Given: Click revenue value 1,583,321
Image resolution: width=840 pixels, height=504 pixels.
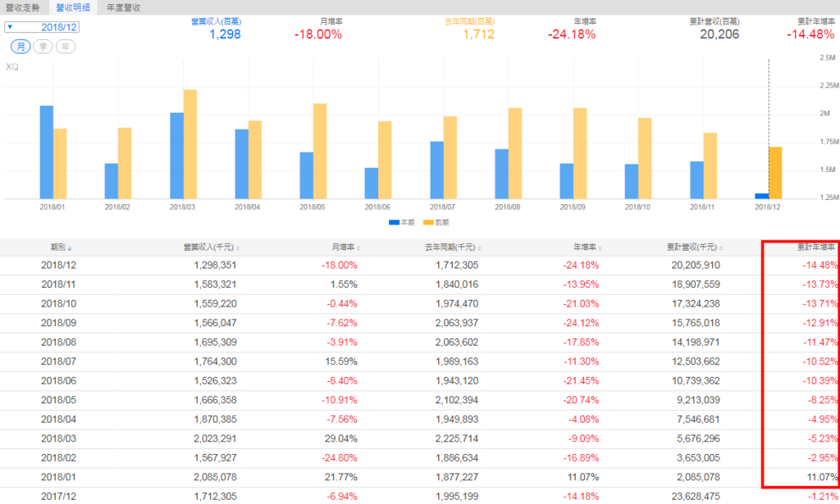Looking at the screenshot, I should (x=215, y=284).
